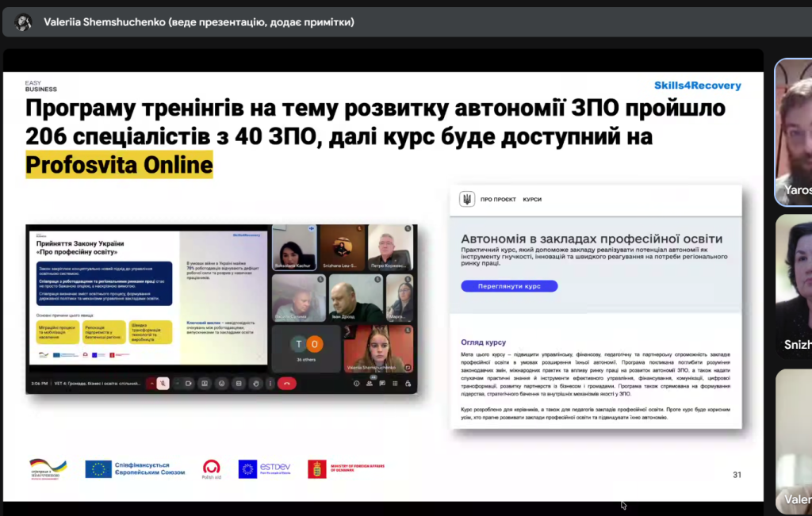This screenshot has width=812, height=516.
Task: Open the 'ПРО ПРОЄКТ' menu item
Action: coord(496,200)
